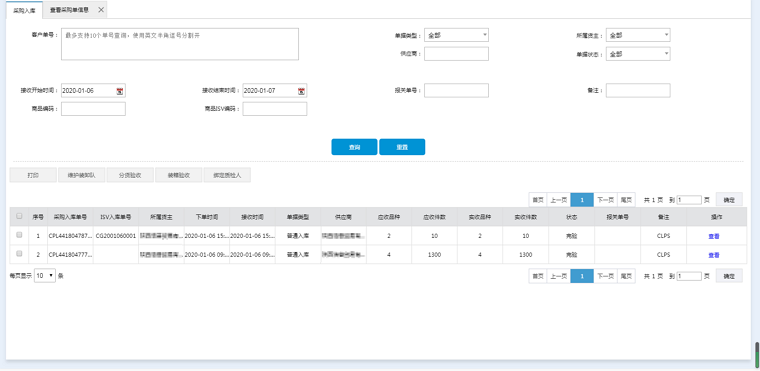
Task: Focus the 备注 input field
Action: point(638,90)
